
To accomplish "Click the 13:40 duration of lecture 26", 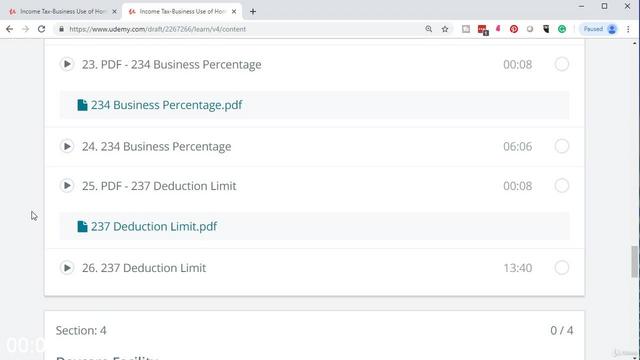I will point(518,268).
